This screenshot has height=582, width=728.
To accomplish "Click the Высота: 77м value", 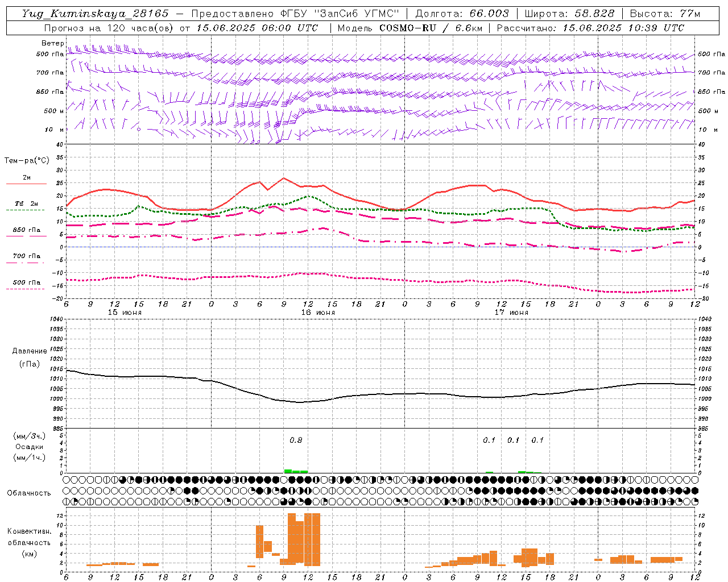I will tap(665, 14).
